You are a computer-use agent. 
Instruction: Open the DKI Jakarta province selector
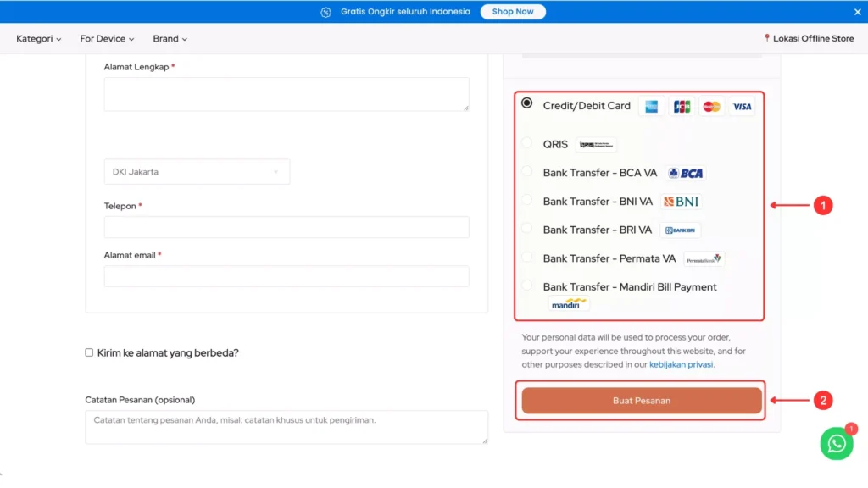tap(197, 171)
